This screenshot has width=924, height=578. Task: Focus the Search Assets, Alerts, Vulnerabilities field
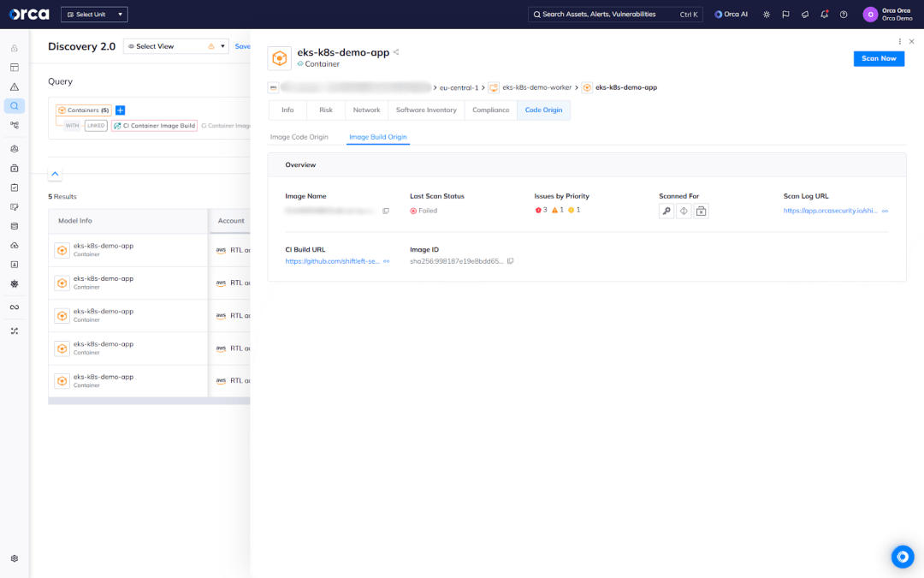pyautogui.click(x=615, y=15)
